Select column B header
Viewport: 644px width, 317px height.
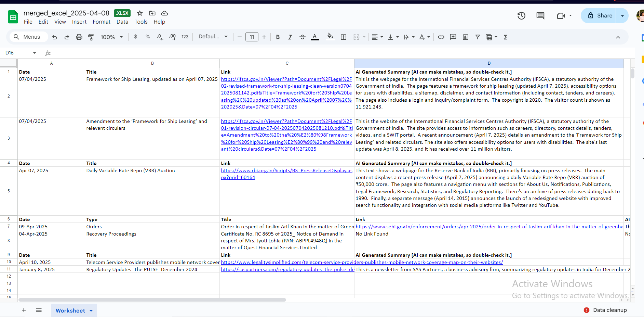click(152, 63)
